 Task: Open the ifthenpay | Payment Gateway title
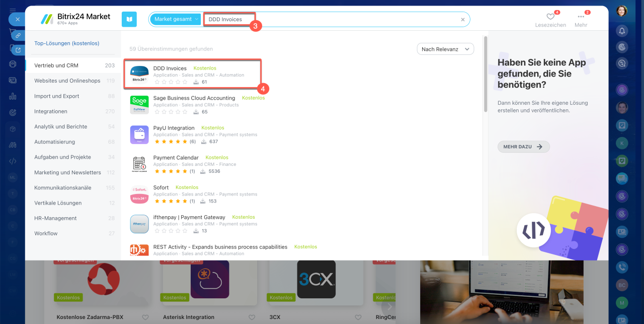189,217
